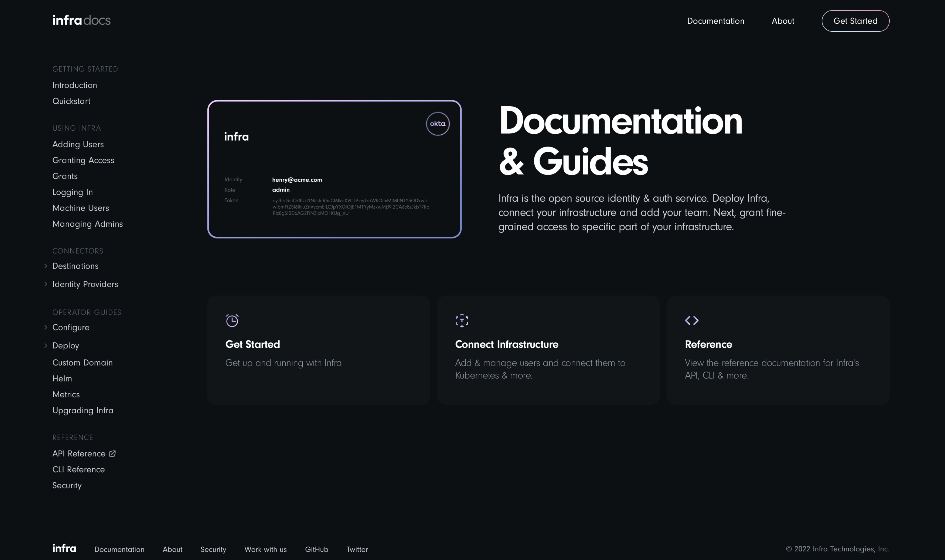Click the Connect Infrastructure cube icon
Screen dimensions: 945x560
click(462, 320)
